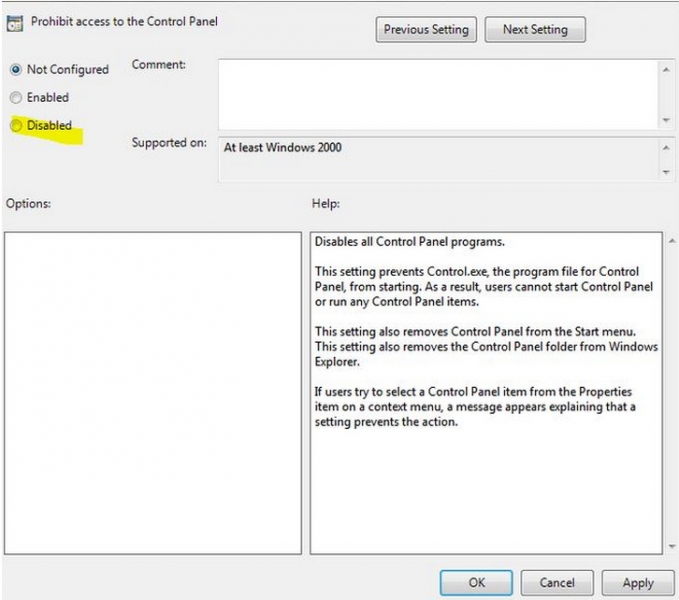Click Comment box scroll up arrow
This screenshot has height=600, width=679.
(x=667, y=69)
